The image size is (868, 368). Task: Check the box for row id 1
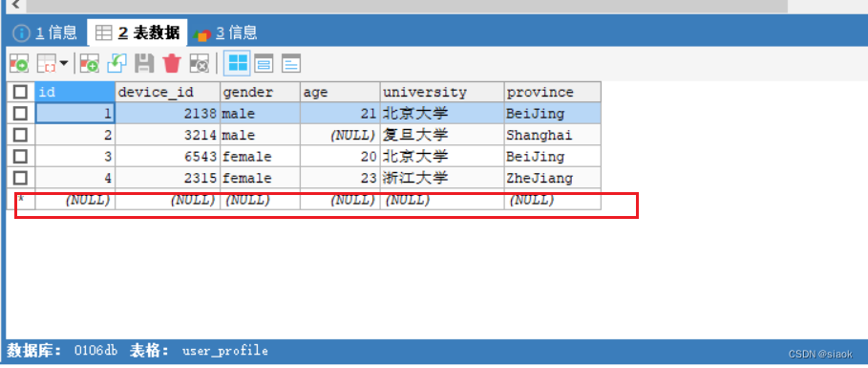click(20, 113)
